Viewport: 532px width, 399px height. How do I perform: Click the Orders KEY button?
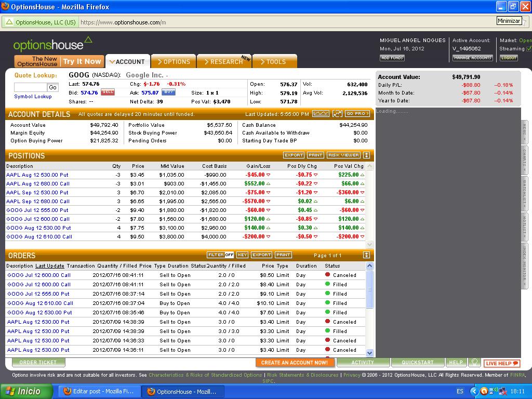tap(242, 255)
